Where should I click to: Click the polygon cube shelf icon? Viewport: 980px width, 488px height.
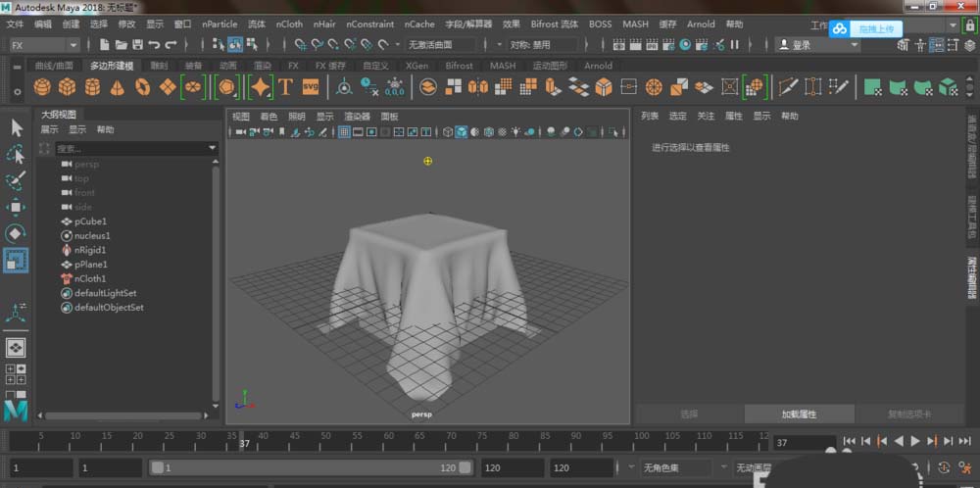pos(68,87)
